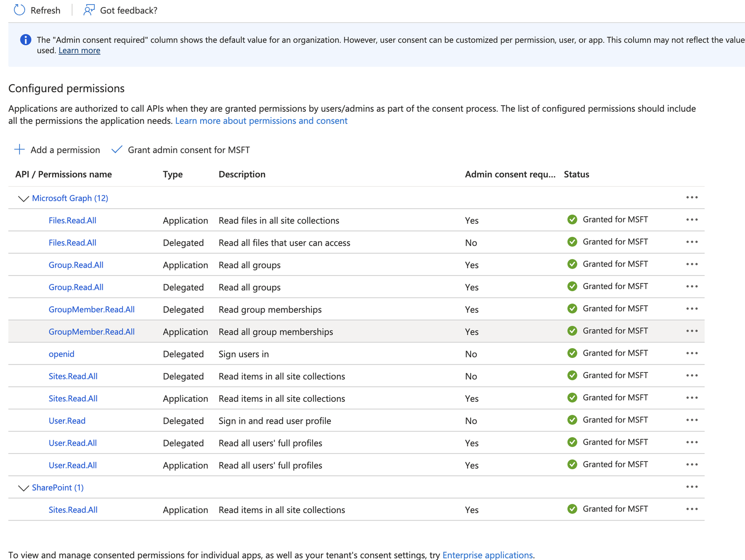This screenshot has height=560, width=745.
Task: Open the Files.Read.All Application permission
Action: tap(72, 220)
